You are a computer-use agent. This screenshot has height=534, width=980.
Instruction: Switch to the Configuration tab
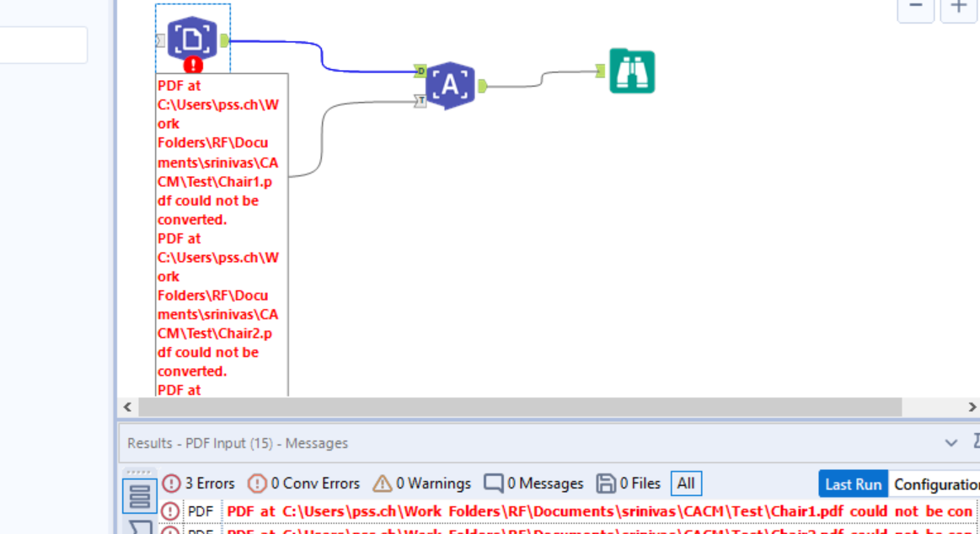(936, 484)
